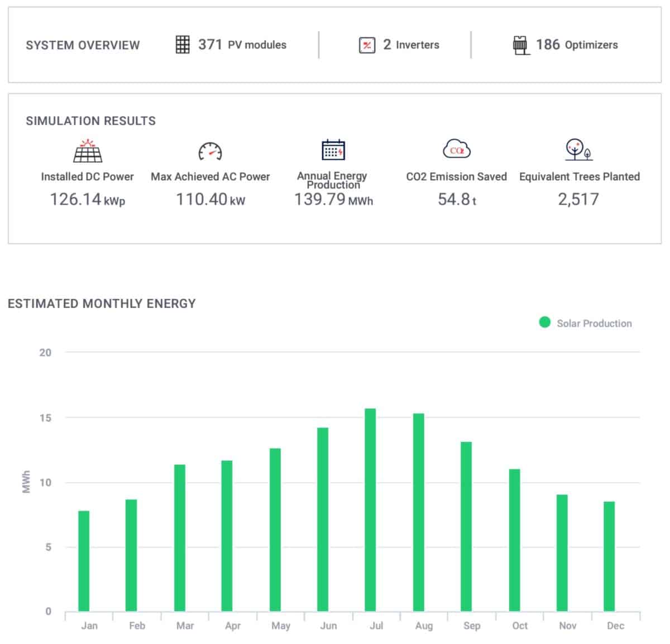Screen dimensions: 670x644
Task: Click the Annual Energy Production calendar icon
Action: [x=333, y=150]
